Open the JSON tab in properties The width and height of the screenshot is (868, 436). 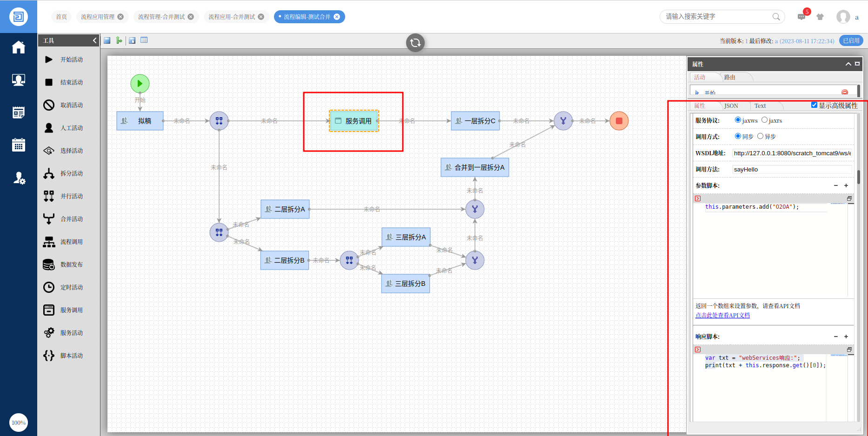(x=731, y=106)
